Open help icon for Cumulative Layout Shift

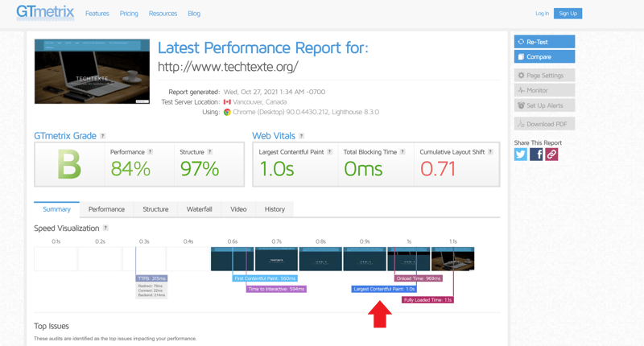click(x=490, y=152)
